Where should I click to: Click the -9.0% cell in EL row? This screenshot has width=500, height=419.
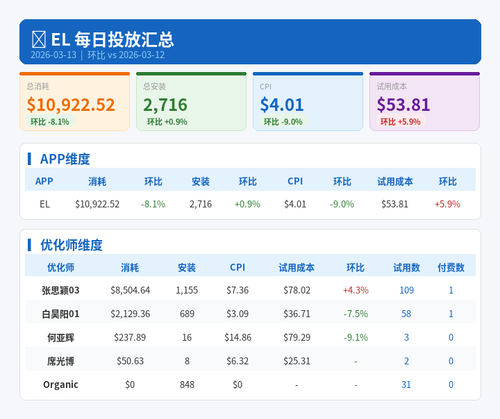tap(342, 204)
